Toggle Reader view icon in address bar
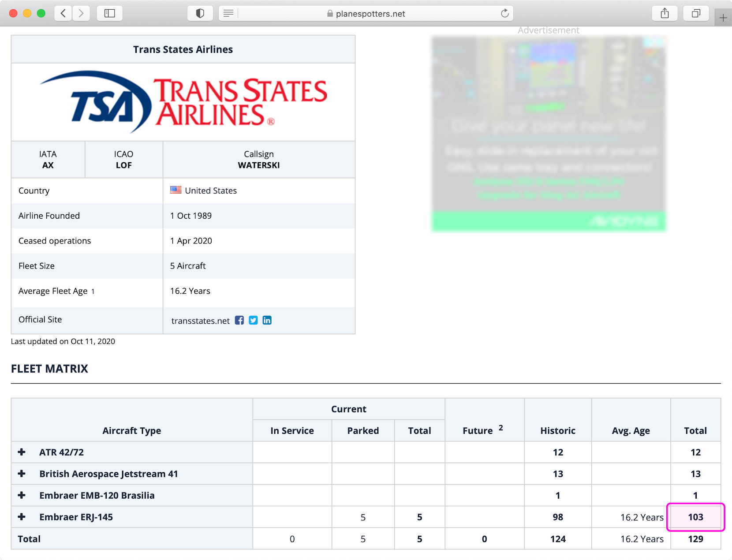732x560 pixels. 228,13
